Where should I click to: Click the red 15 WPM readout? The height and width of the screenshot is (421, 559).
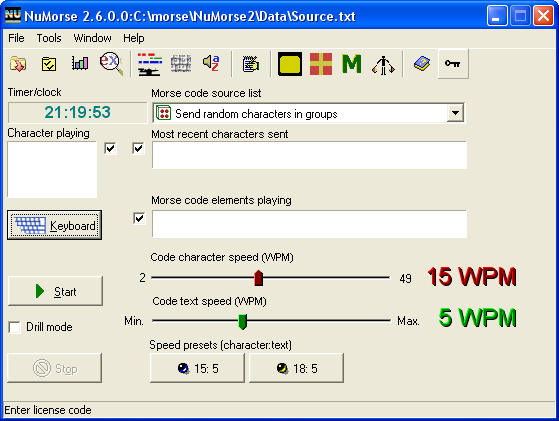coord(472,277)
